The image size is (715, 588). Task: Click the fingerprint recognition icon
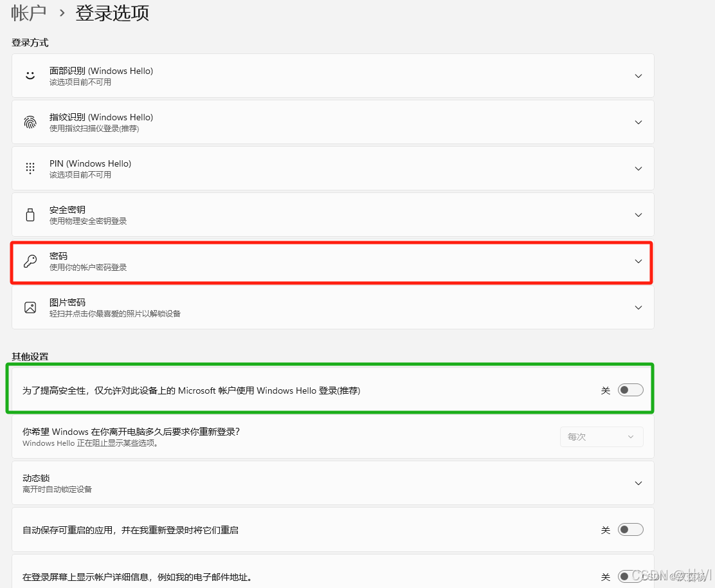pos(30,122)
